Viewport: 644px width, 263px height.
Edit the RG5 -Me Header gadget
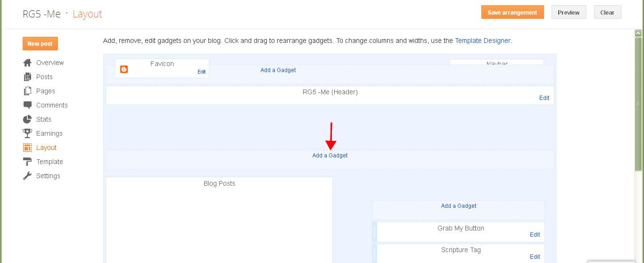(x=544, y=98)
